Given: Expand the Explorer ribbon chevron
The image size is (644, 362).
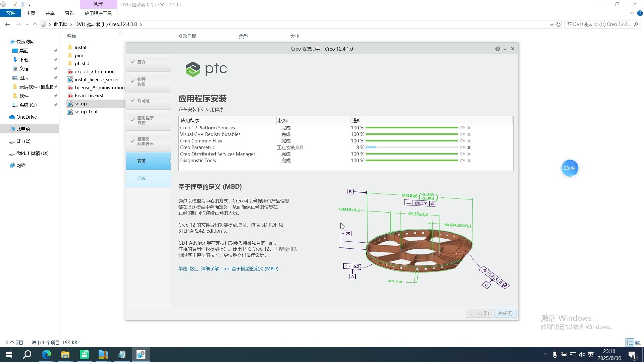Looking at the screenshot, I should click(x=632, y=13).
